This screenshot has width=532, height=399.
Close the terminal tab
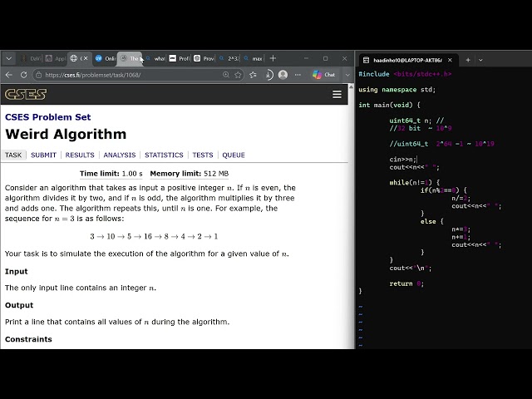click(x=450, y=61)
